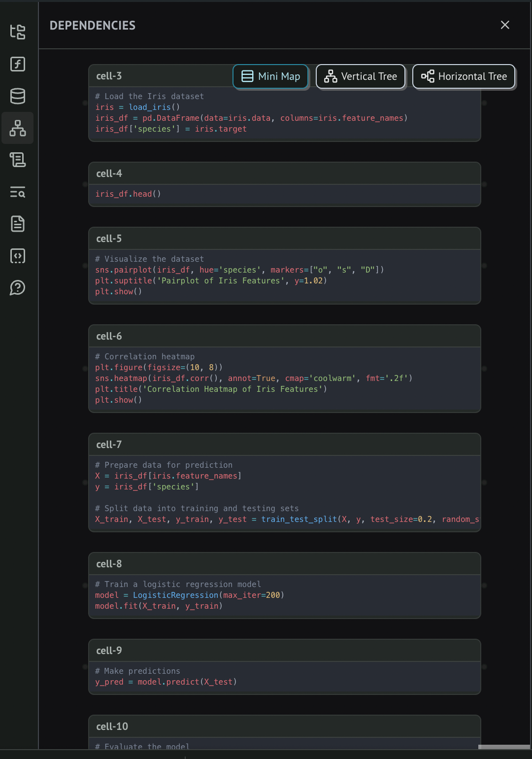Click the plt.suptitle Pairplot code line
Screen dimensions: 532x759
point(211,281)
